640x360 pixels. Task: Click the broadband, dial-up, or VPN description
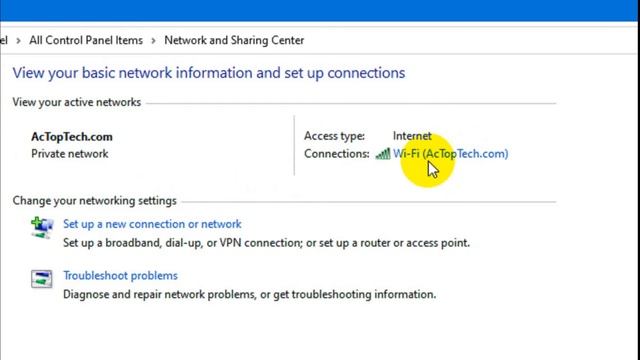pos(267,243)
